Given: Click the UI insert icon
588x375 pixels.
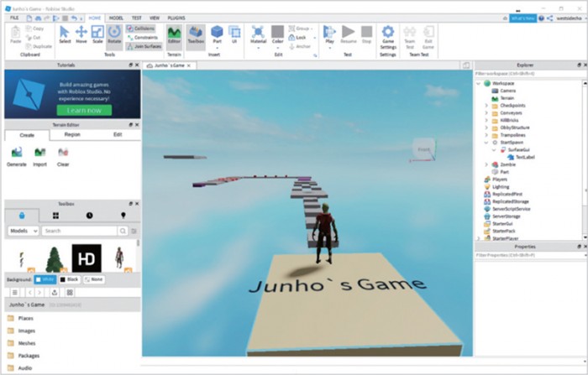Looking at the screenshot, I should coord(234,34).
